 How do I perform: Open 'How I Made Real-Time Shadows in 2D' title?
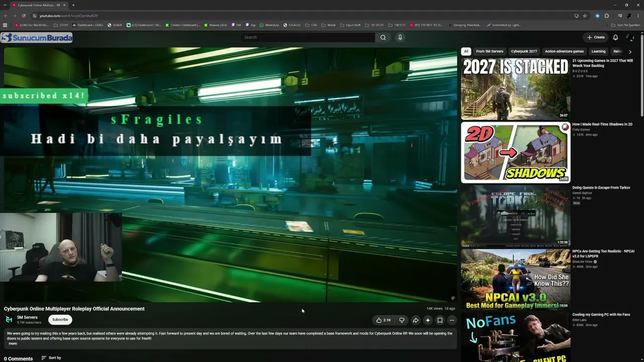(602, 124)
